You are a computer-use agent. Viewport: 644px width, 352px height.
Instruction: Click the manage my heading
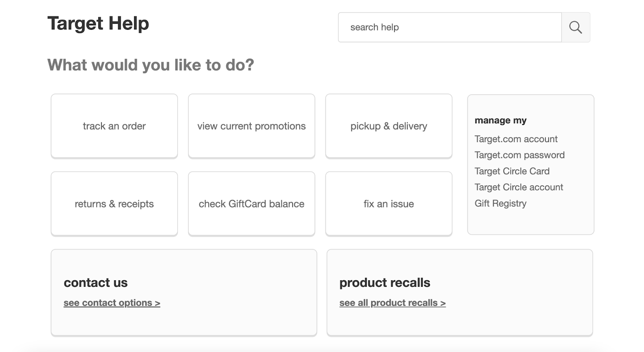[x=501, y=120]
